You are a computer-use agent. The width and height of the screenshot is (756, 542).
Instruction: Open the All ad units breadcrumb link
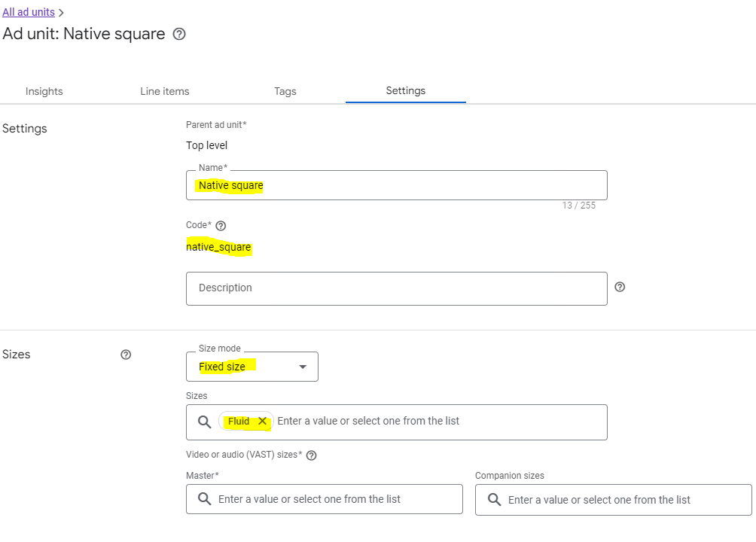[29, 12]
